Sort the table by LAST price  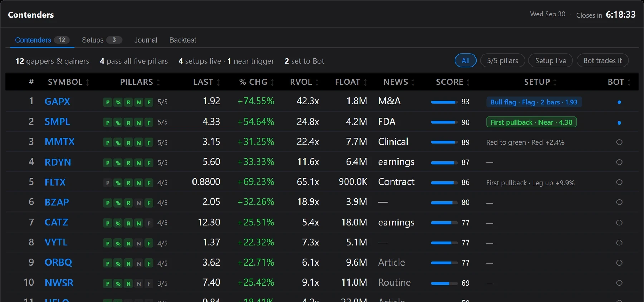click(x=206, y=82)
